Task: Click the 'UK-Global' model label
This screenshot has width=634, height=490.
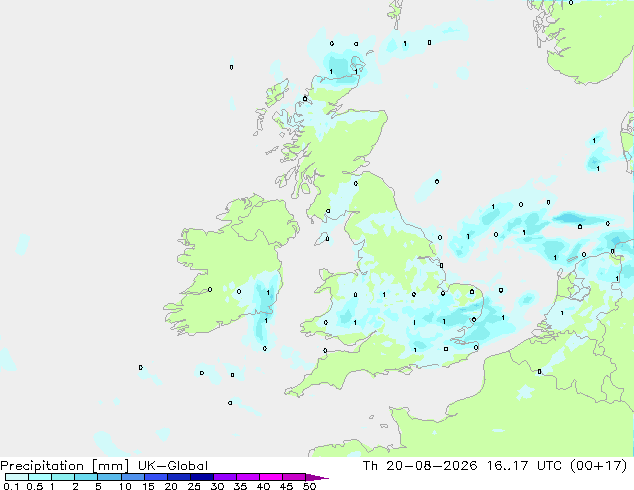Action: [173, 466]
